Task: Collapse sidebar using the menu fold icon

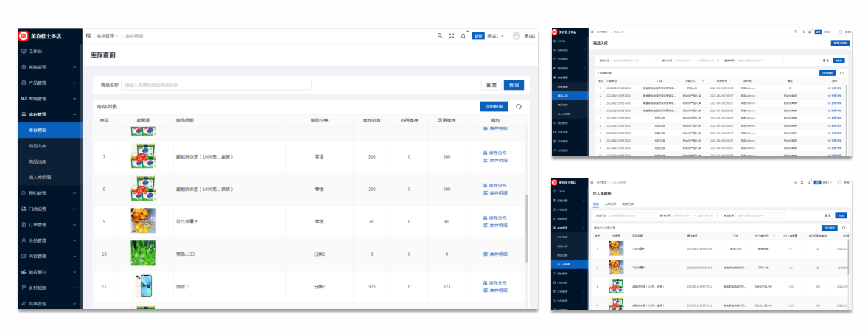Action: point(88,35)
